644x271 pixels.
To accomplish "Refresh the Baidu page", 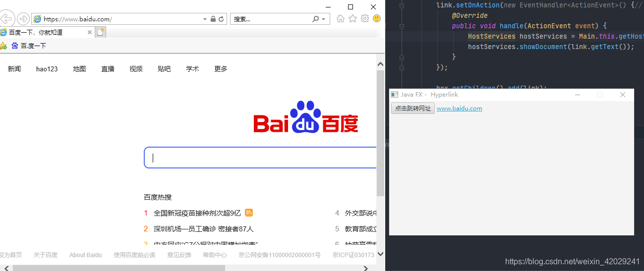I will 221,19.
